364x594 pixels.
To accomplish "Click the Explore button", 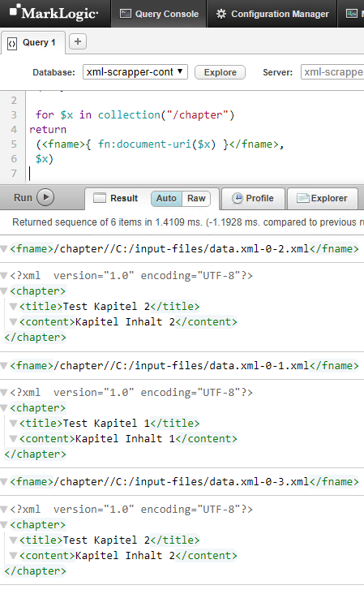I will (220, 72).
